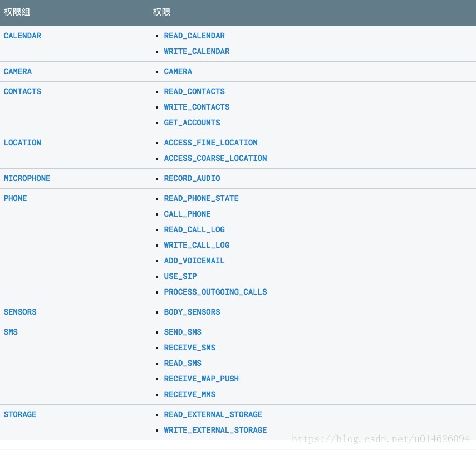The width and height of the screenshot is (476, 450).
Task: Select the READ_PHONE_STATE link
Action: [x=202, y=198]
